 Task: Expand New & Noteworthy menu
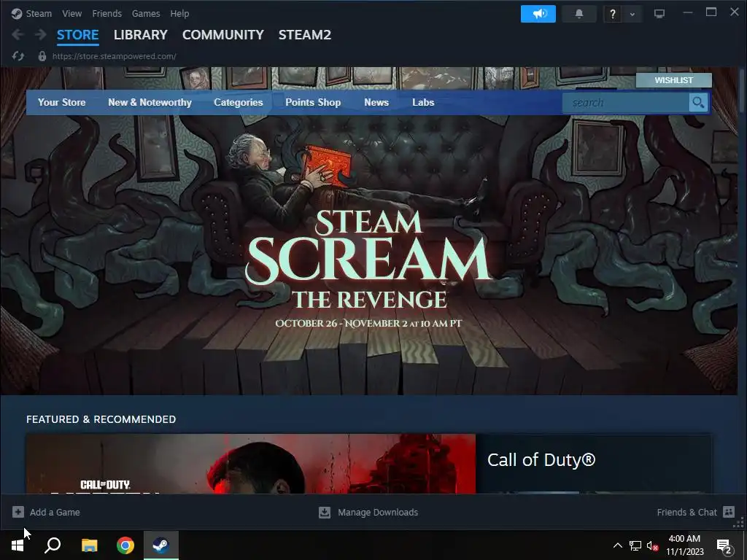coord(150,102)
